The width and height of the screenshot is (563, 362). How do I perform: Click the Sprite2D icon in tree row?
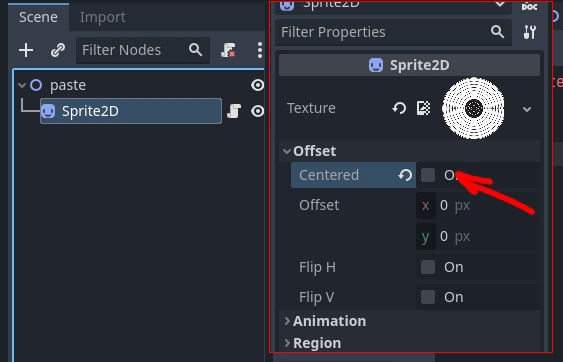pos(48,111)
